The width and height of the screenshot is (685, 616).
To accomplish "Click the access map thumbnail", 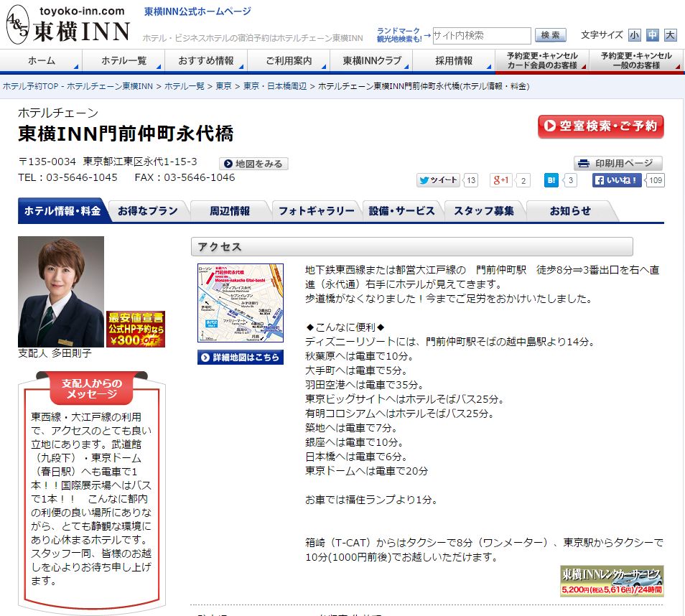I will 241,303.
